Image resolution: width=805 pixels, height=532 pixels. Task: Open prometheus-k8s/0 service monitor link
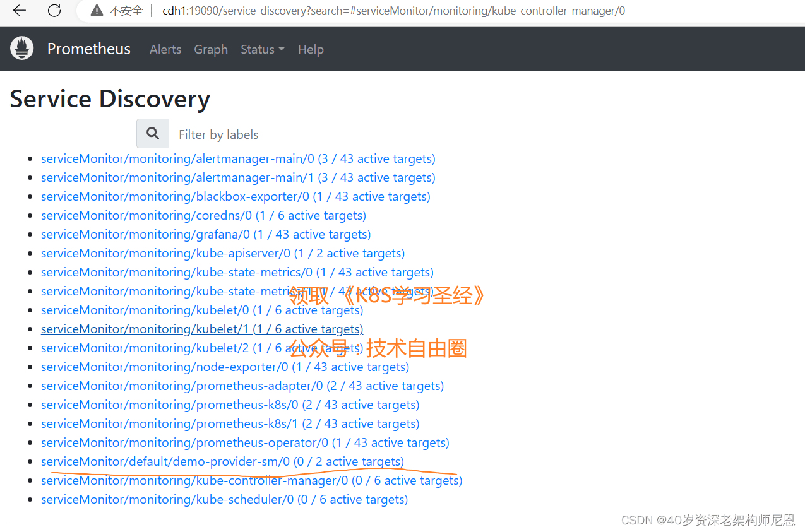point(230,405)
